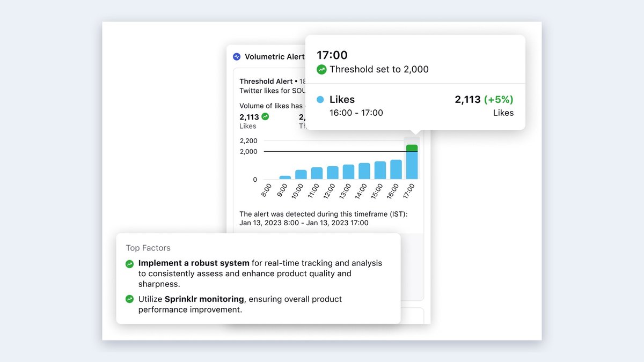Click the 2,113 (+5%) value in the tooltip
The height and width of the screenshot is (362, 644).
(x=484, y=99)
